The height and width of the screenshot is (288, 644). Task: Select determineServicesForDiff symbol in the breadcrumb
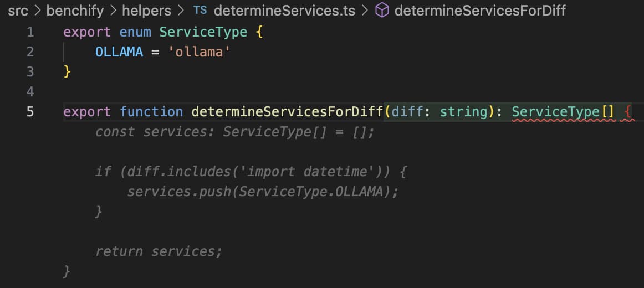click(480, 11)
